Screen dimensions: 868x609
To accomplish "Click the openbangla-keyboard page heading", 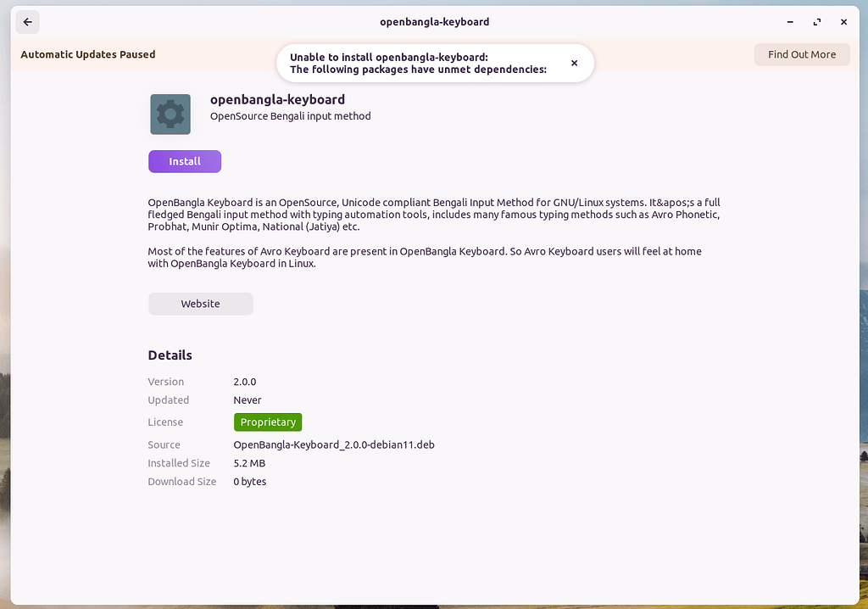I will tap(277, 99).
